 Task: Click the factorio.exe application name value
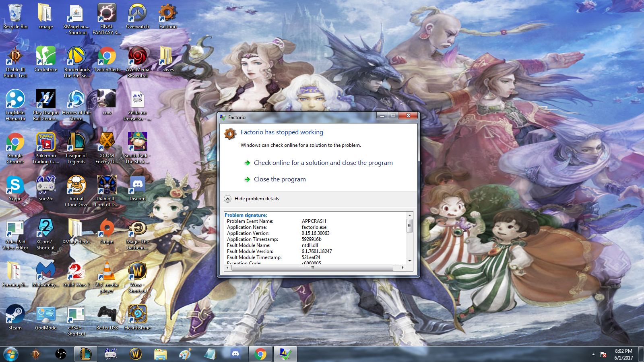pyautogui.click(x=314, y=227)
